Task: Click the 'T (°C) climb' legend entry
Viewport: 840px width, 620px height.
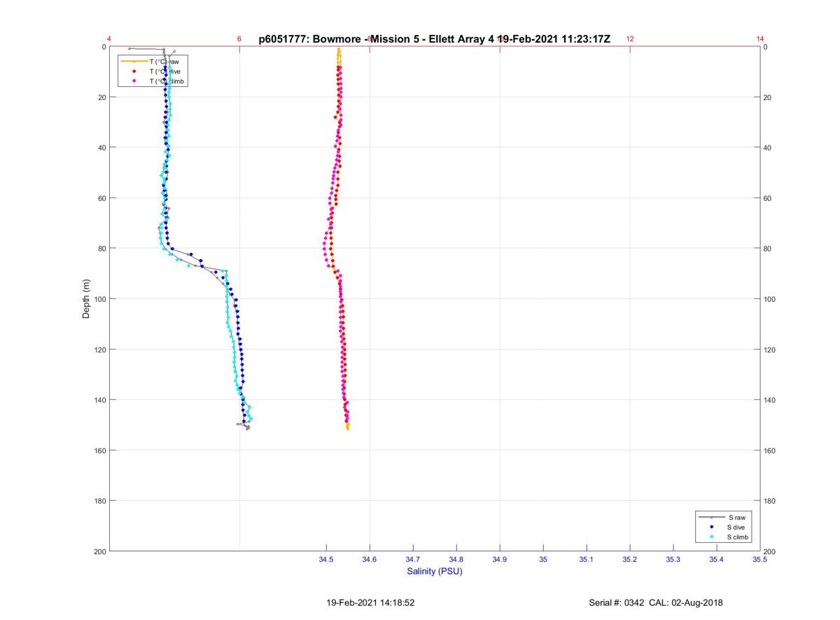Action: click(x=167, y=81)
